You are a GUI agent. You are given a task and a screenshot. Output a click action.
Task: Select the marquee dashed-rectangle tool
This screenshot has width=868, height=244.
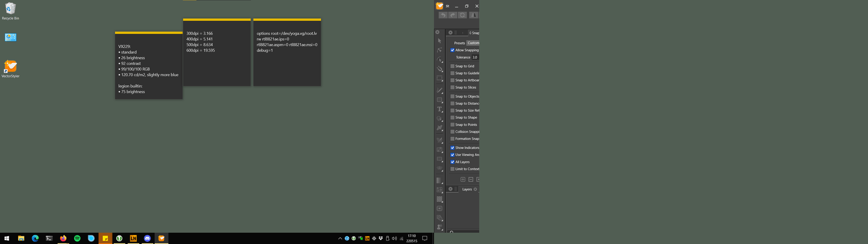tap(439, 78)
